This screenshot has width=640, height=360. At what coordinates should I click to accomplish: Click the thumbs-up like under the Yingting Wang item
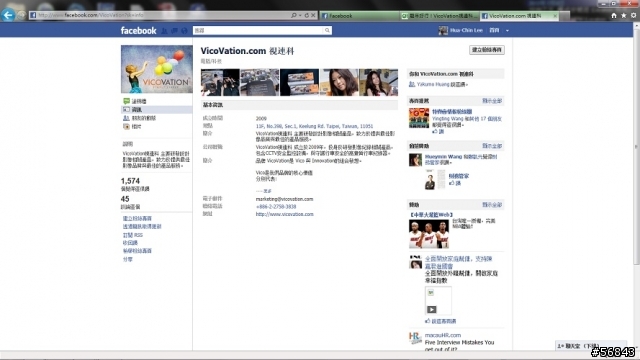(438, 131)
